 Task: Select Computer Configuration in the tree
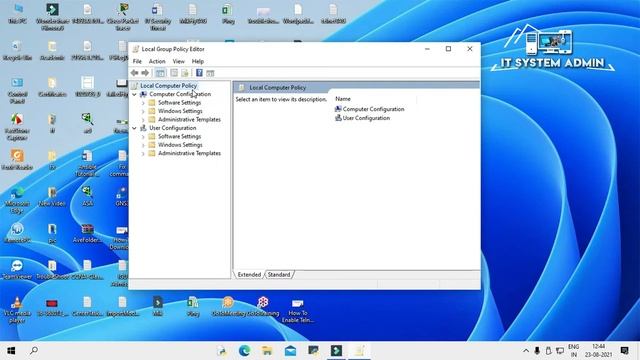tap(180, 94)
